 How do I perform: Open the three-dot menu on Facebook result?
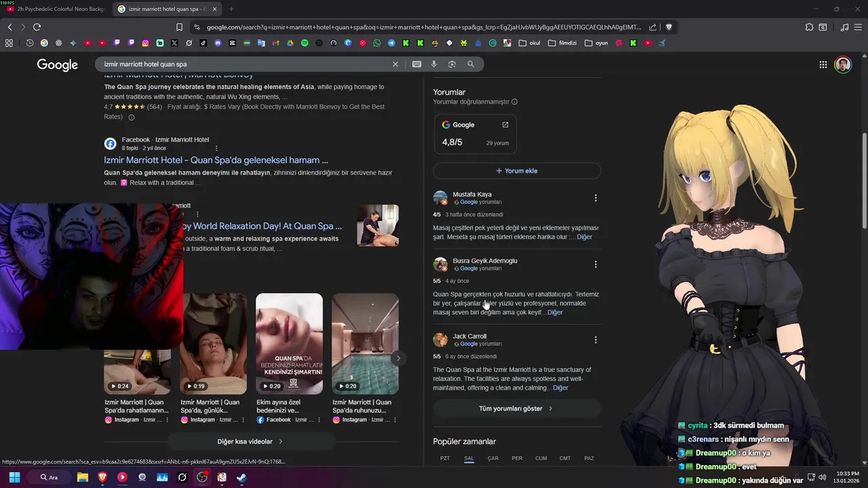tap(216, 148)
